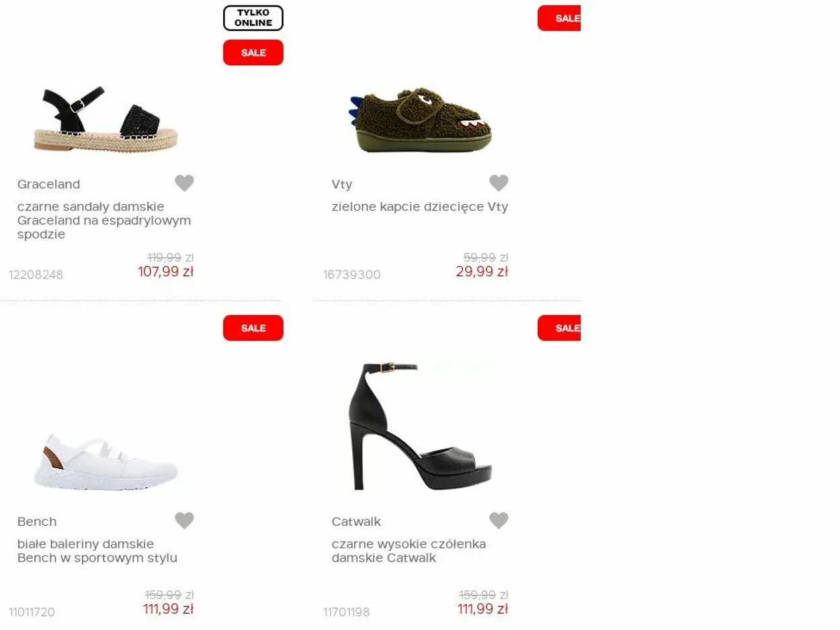Click SALE badge above green dinosaur slippers
The image size is (840, 630).
click(x=559, y=18)
